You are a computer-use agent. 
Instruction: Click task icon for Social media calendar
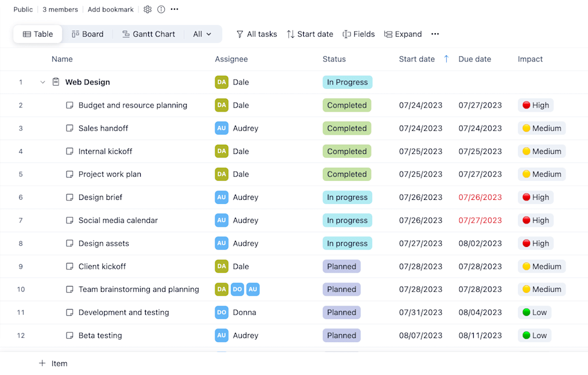(x=69, y=221)
